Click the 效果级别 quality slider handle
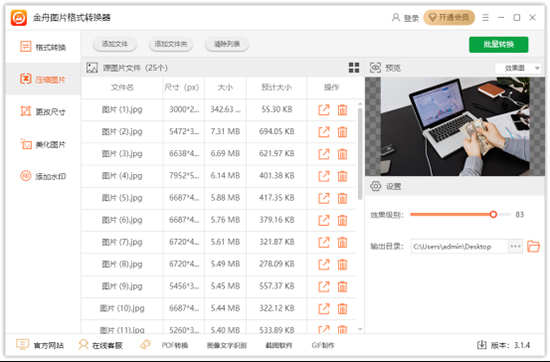The width and height of the screenshot is (550, 362). [x=493, y=214]
